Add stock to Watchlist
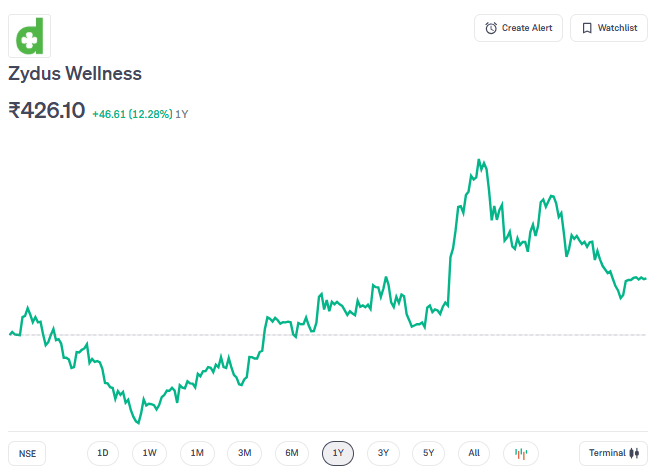659x475 pixels. point(608,28)
